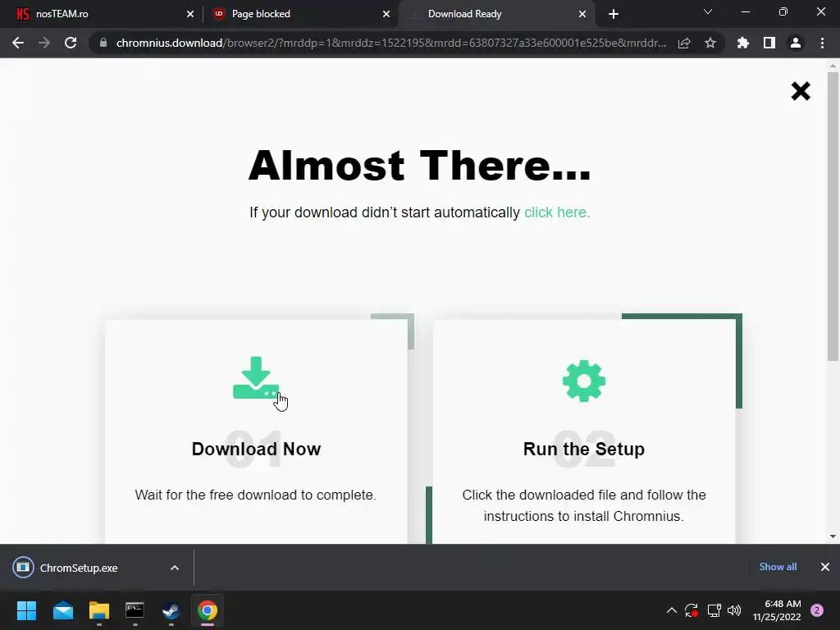Expand the ChromSetup.exe download options chevron
Screen dimensions: 840x630
tap(175, 568)
